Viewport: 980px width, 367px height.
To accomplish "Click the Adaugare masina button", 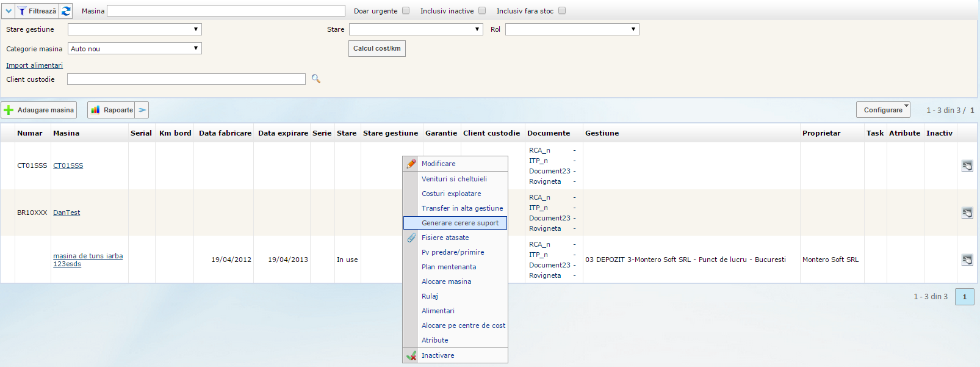I will coord(39,110).
